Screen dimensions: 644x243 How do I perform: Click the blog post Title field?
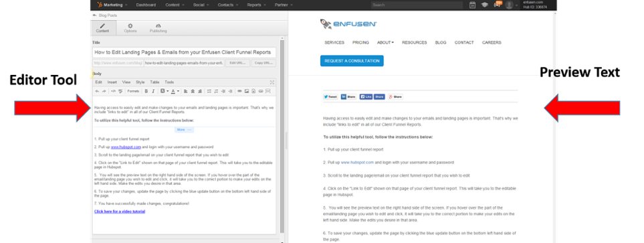(184, 53)
